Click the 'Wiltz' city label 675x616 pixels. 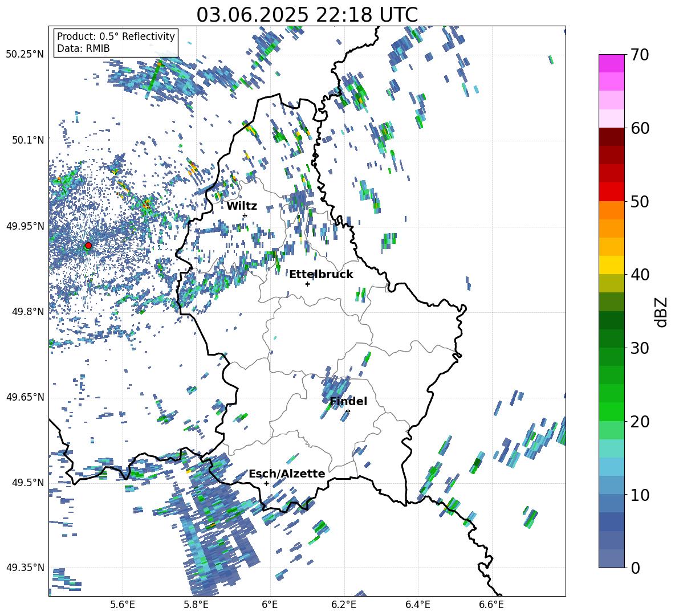pos(242,206)
